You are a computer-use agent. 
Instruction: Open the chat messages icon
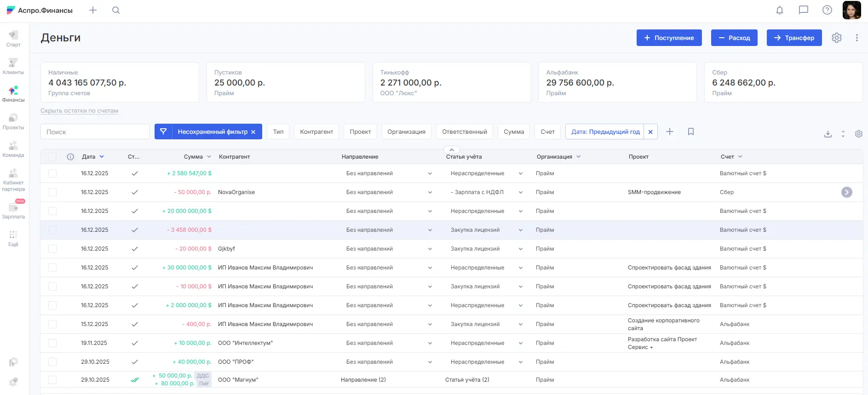803,10
